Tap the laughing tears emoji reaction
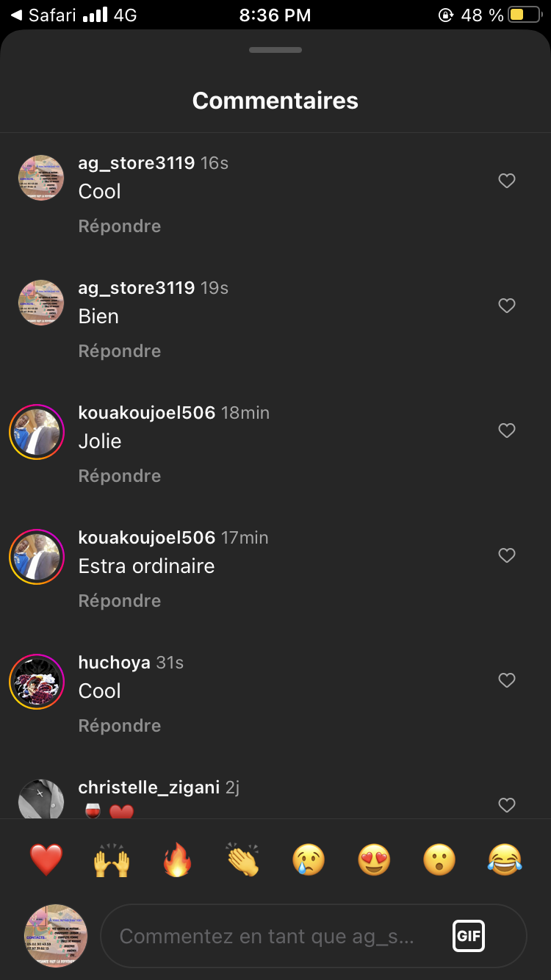 click(505, 859)
